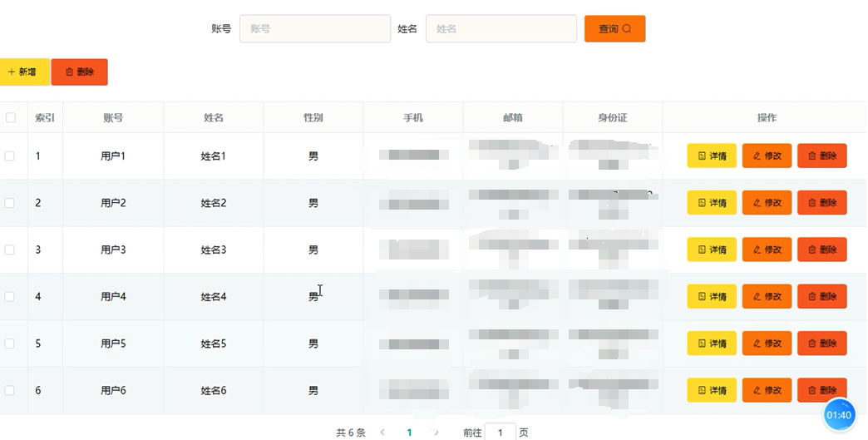Screen dimensions: 868x440
Task: Click document icon in 用户3 详情 button
Action: click(702, 250)
